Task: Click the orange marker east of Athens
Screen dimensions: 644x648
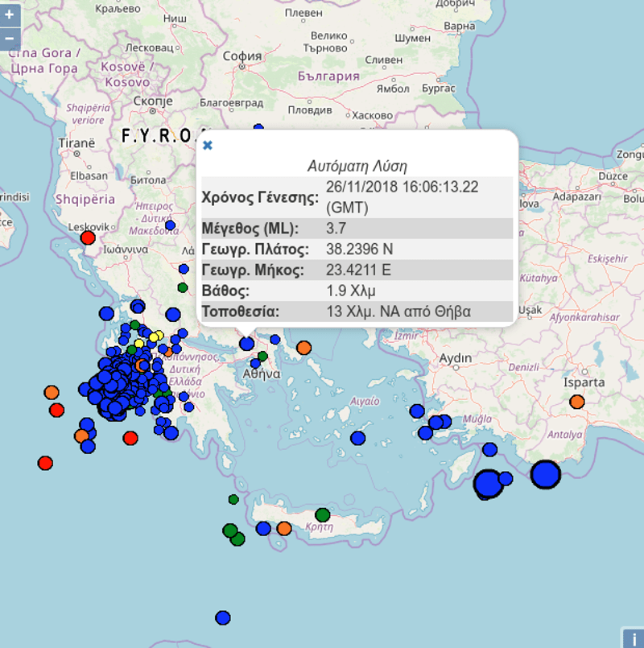Action: click(x=303, y=348)
